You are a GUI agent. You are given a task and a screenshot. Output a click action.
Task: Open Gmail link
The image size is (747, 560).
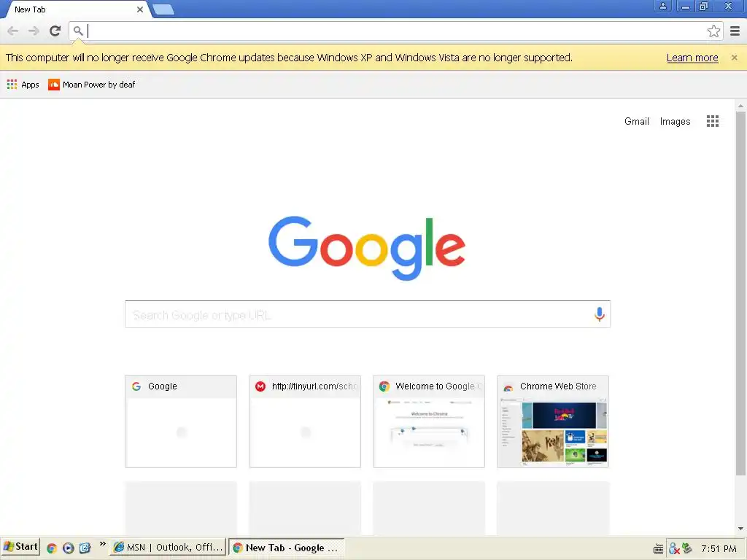[636, 122]
